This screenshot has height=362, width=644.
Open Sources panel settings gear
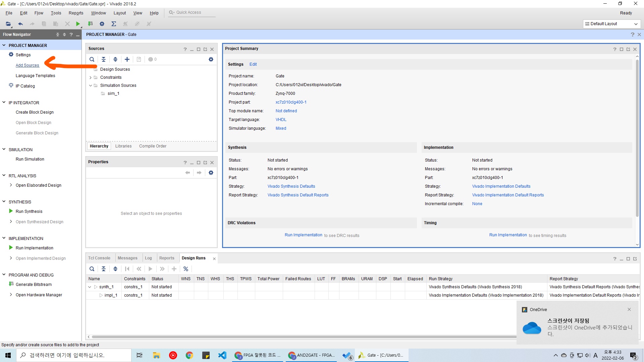pos(211,59)
